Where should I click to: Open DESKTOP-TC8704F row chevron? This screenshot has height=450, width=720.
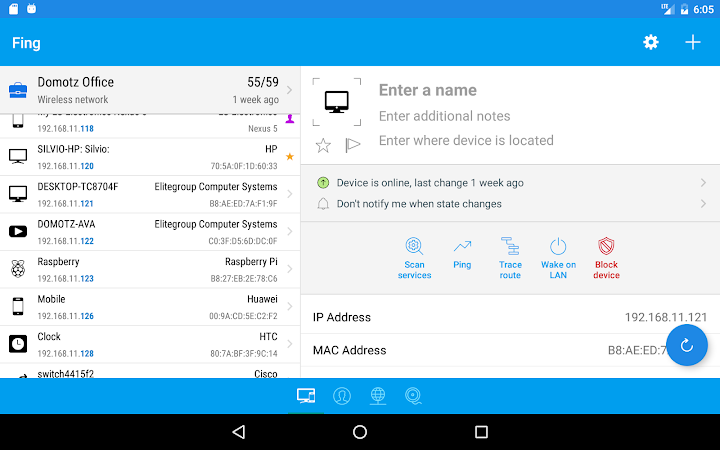(x=289, y=194)
